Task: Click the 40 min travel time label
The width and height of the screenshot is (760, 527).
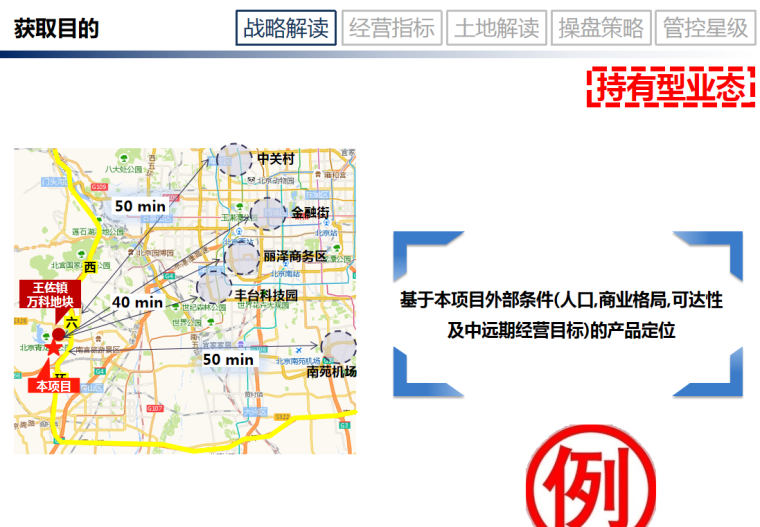Action: coord(137,302)
